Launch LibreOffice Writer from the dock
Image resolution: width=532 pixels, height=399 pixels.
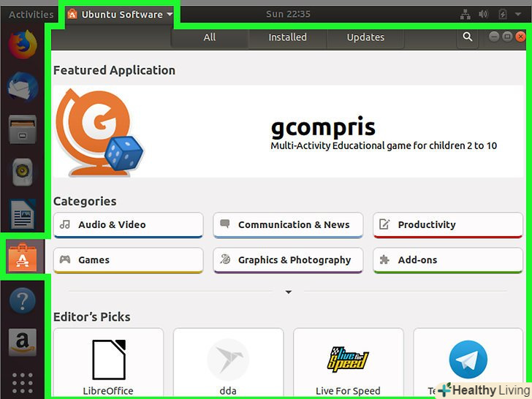[x=23, y=214]
